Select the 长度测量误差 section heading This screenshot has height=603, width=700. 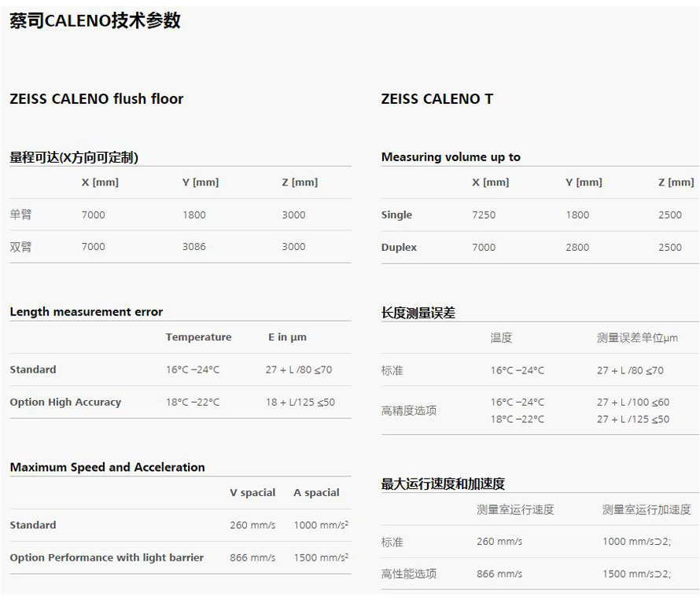click(x=418, y=313)
